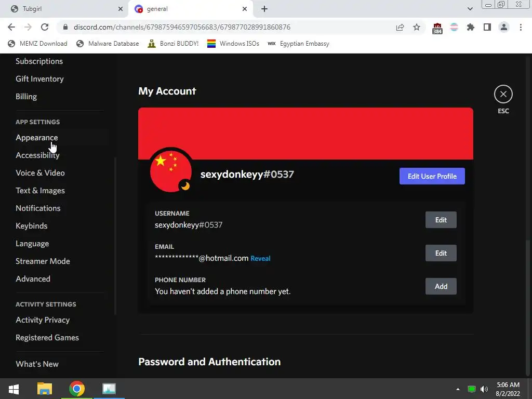Switch to the Tubgirl browser tab
The width and height of the screenshot is (532, 399).
pos(64,9)
